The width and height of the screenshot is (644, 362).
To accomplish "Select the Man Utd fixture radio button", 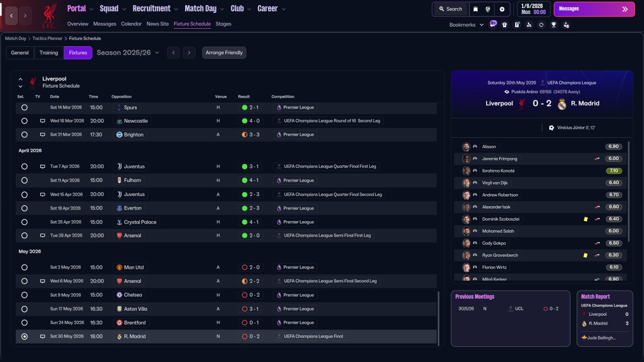I will point(24,267).
